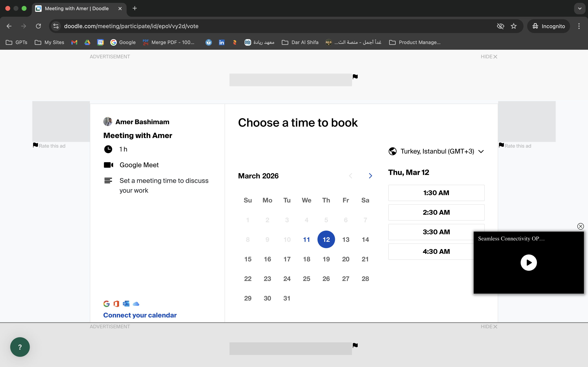Select March 19 in the calendar
This screenshot has height=367, width=588.
[x=326, y=259]
